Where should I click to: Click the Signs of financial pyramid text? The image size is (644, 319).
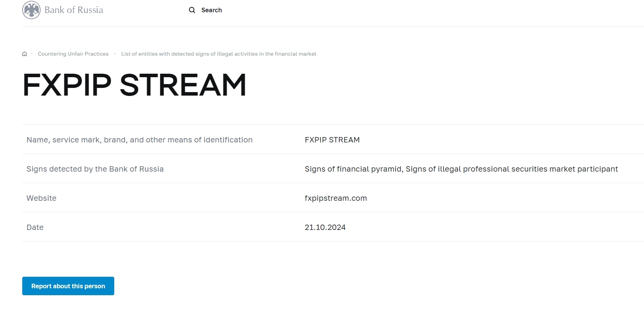[353, 169]
